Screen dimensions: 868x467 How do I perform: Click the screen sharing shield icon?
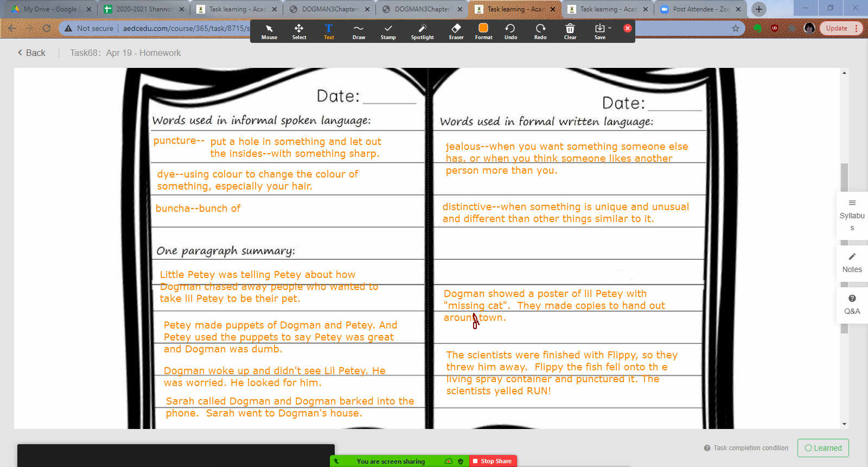click(461, 462)
